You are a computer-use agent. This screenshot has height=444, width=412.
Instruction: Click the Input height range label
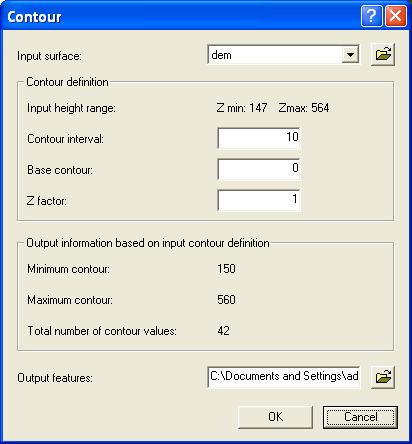[x=71, y=108]
